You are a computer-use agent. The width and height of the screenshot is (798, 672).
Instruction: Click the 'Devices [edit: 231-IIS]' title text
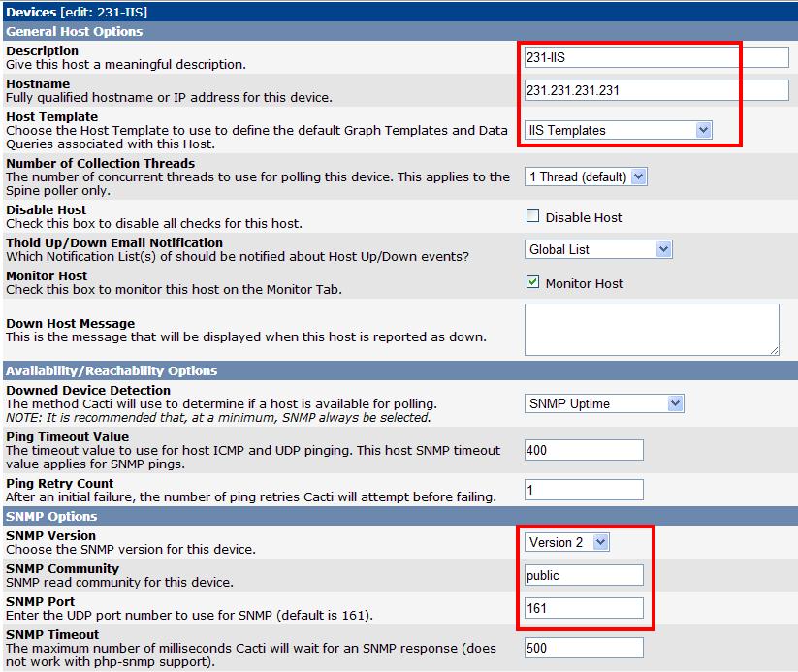coord(77,12)
